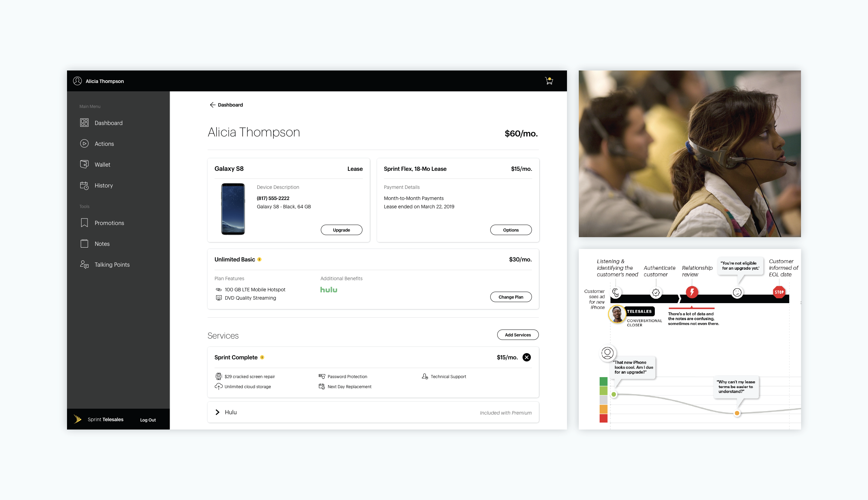Image resolution: width=868 pixels, height=500 pixels.
Task: Open Talking Points in the sidebar
Action: click(84, 264)
